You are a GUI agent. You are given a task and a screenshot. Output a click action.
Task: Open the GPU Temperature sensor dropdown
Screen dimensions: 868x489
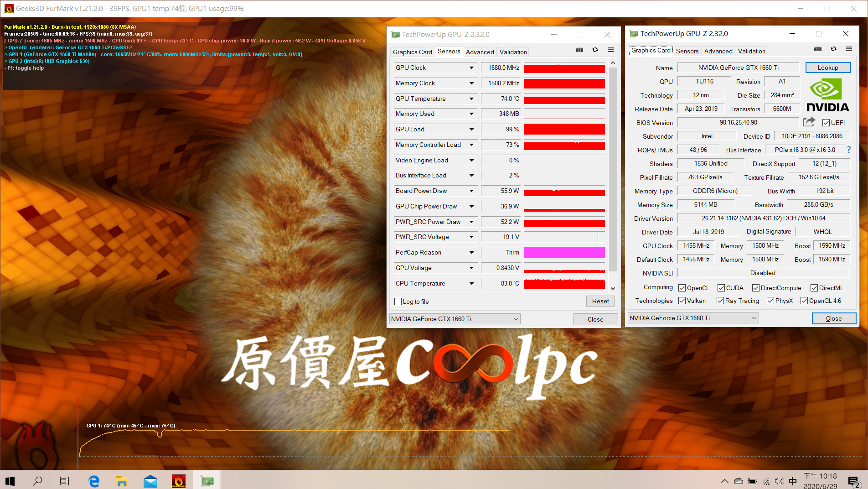pyautogui.click(x=471, y=99)
